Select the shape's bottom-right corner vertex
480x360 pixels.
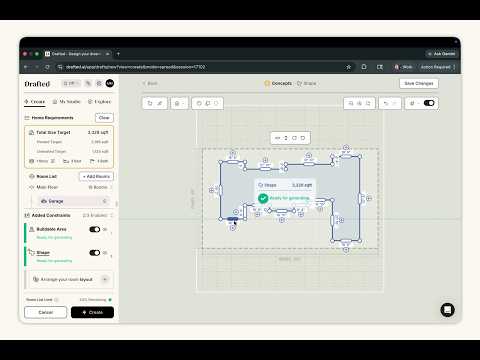[x=360, y=240]
